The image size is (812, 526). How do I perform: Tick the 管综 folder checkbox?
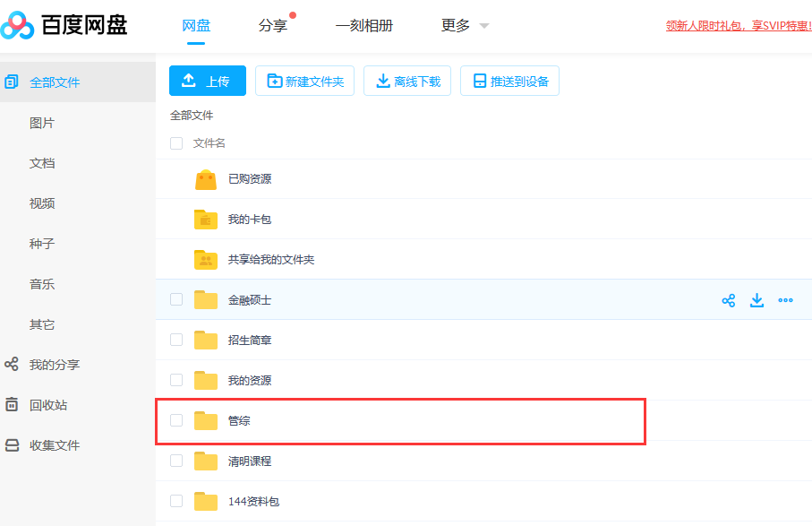coord(175,420)
